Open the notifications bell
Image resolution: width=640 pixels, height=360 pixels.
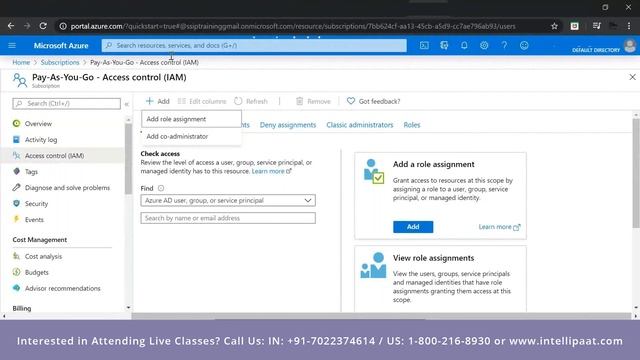click(464, 45)
